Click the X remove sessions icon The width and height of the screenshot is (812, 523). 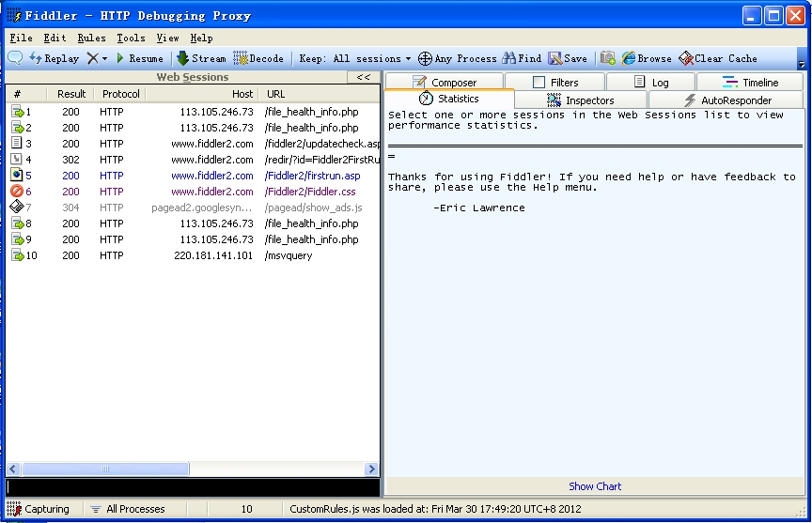pyautogui.click(x=92, y=58)
